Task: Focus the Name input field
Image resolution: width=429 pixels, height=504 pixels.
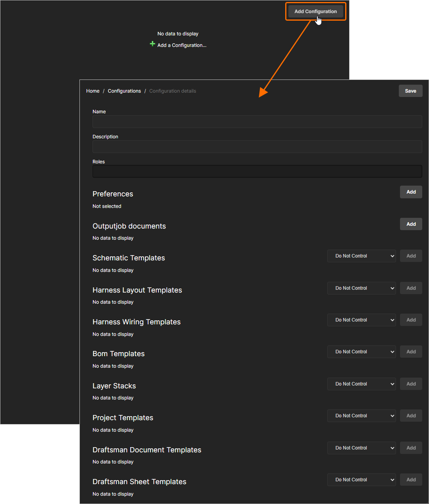Action: pyautogui.click(x=257, y=122)
